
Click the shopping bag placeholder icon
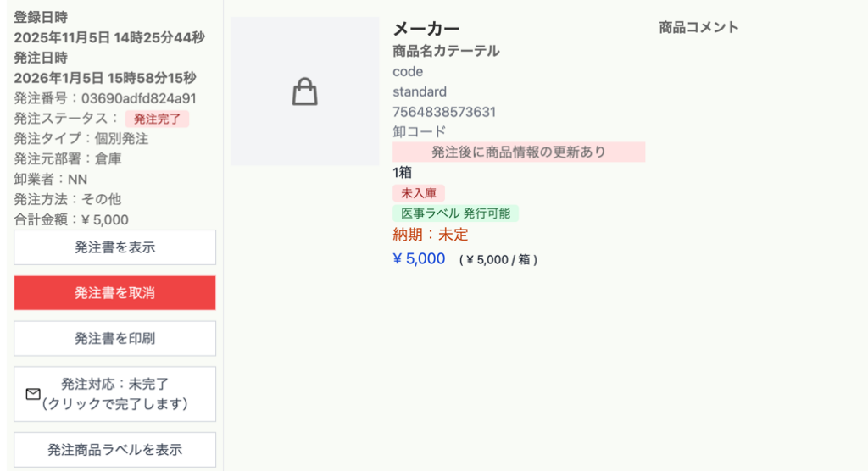304,91
